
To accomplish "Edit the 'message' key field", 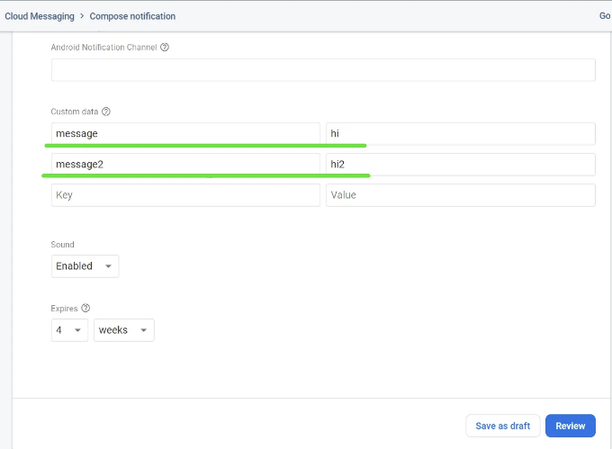I will coord(185,134).
